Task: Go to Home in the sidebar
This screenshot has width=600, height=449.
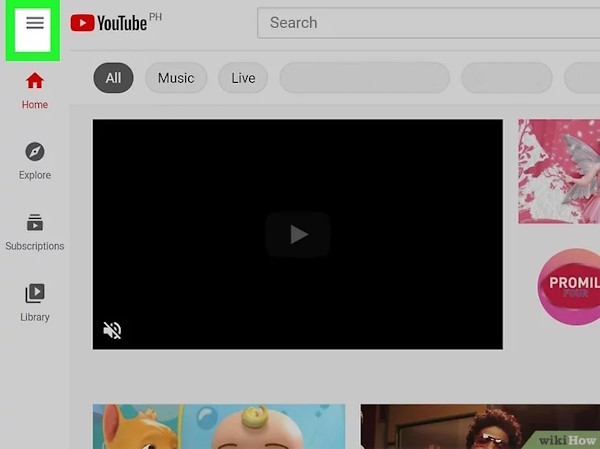Action: click(x=35, y=89)
